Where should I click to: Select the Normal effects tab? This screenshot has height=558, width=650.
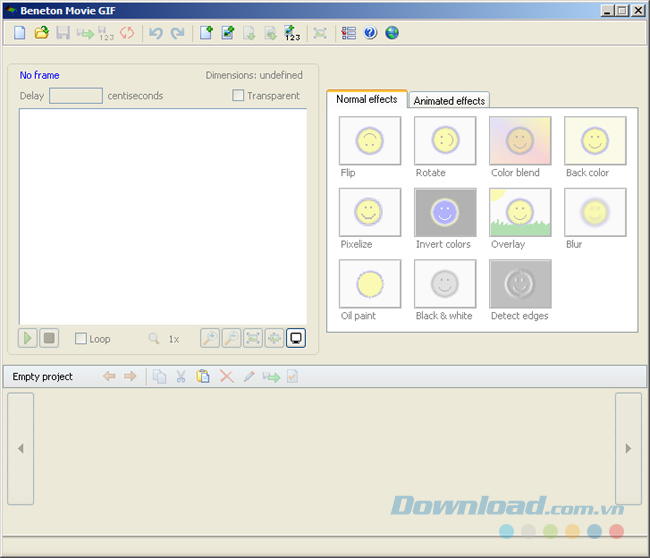tap(366, 99)
